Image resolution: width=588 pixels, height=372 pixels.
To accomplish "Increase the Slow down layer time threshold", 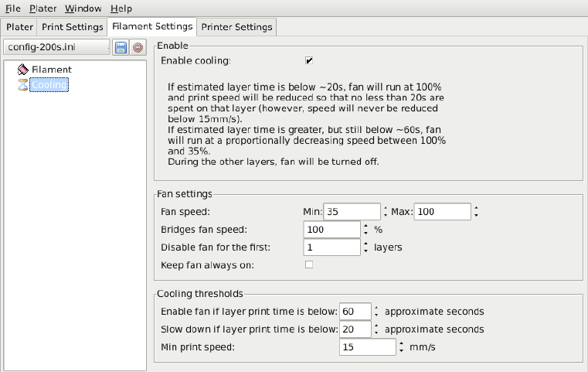I will point(376,326).
